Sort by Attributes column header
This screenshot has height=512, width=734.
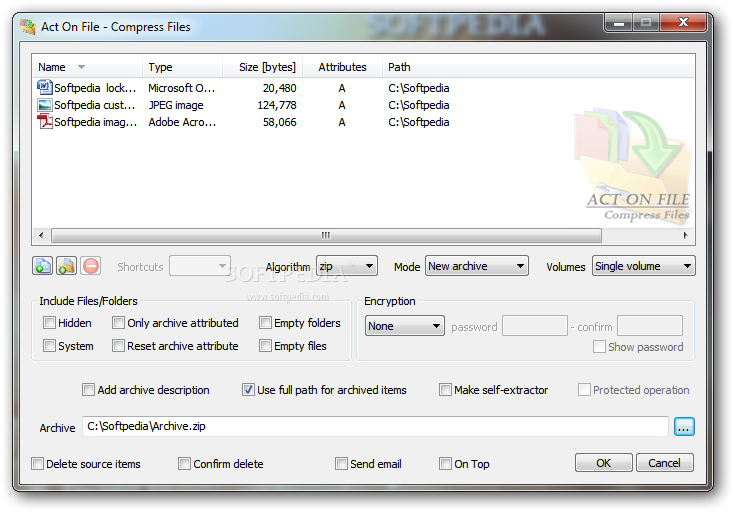coord(343,67)
